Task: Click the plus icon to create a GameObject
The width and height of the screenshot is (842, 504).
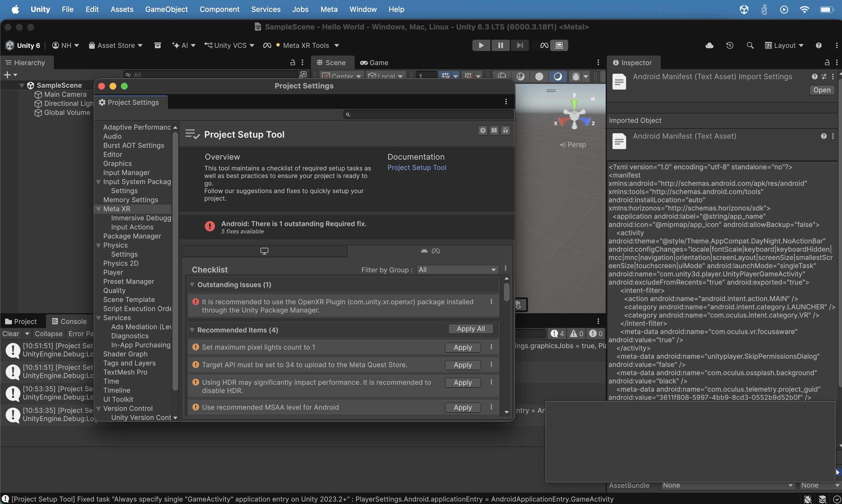Action: tap(7, 75)
